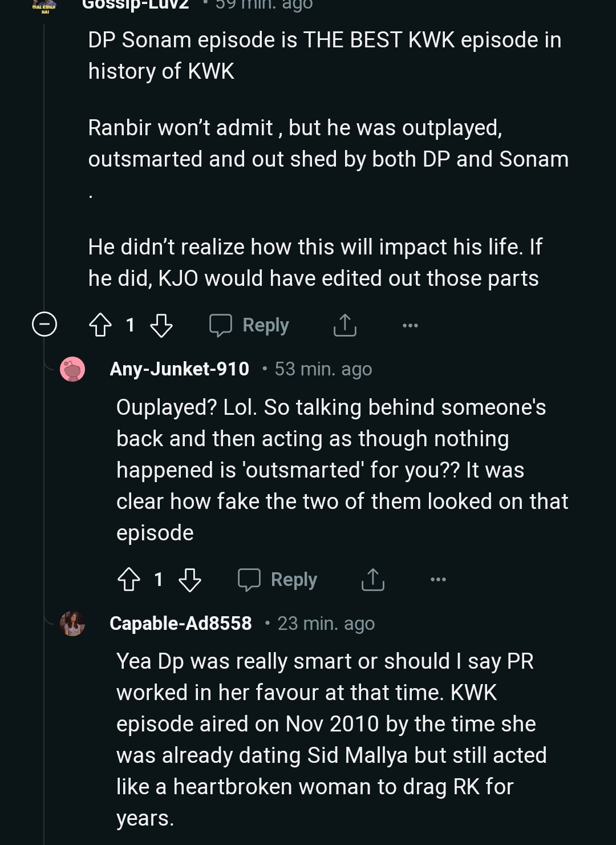Open Any-Junket-910's user profile
This screenshot has height=845, width=616.
coord(179,369)
